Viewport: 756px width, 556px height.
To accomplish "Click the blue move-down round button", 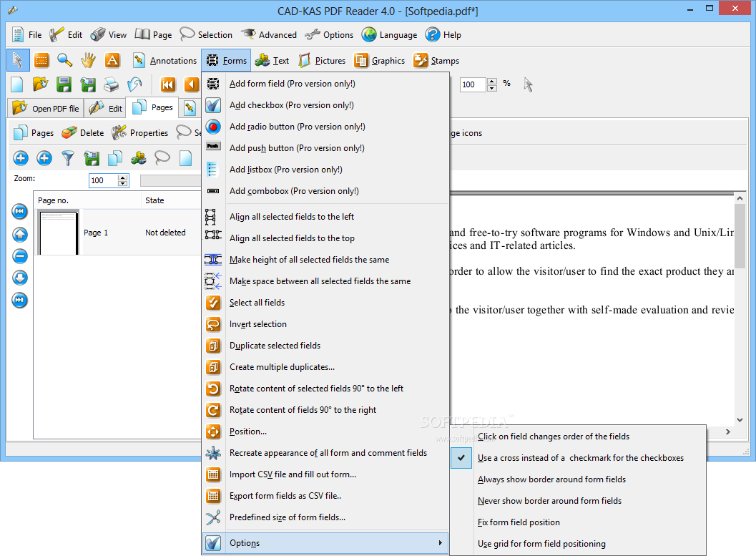I will coord(20,278).
